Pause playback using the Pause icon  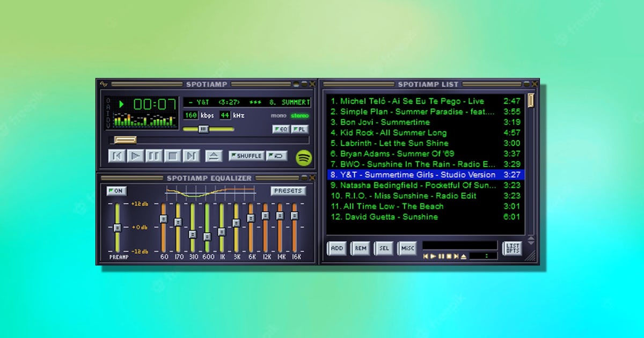click(x=153, y=156)
